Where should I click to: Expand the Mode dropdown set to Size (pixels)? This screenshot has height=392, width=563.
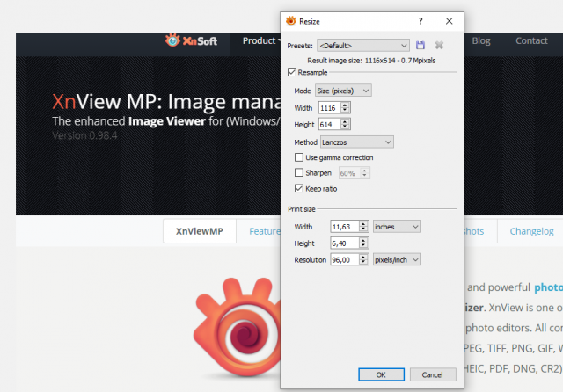pos(343,91)
